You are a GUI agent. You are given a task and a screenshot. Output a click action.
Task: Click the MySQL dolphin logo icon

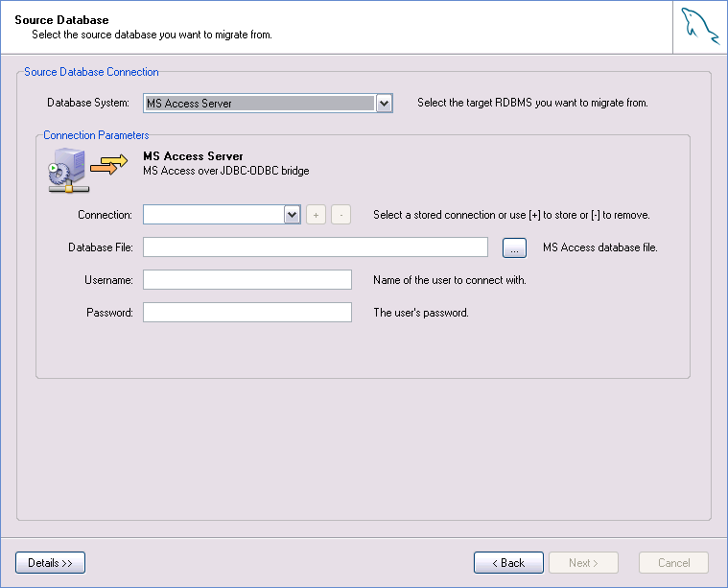click(699, 27)
